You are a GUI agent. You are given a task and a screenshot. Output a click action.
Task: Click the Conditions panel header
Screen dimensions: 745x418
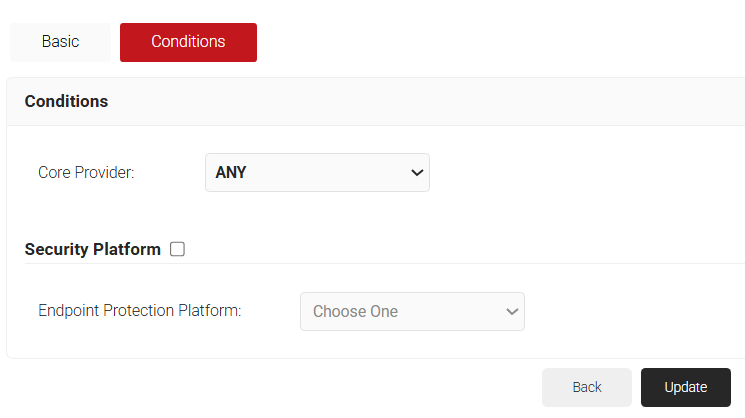[66, 101]
